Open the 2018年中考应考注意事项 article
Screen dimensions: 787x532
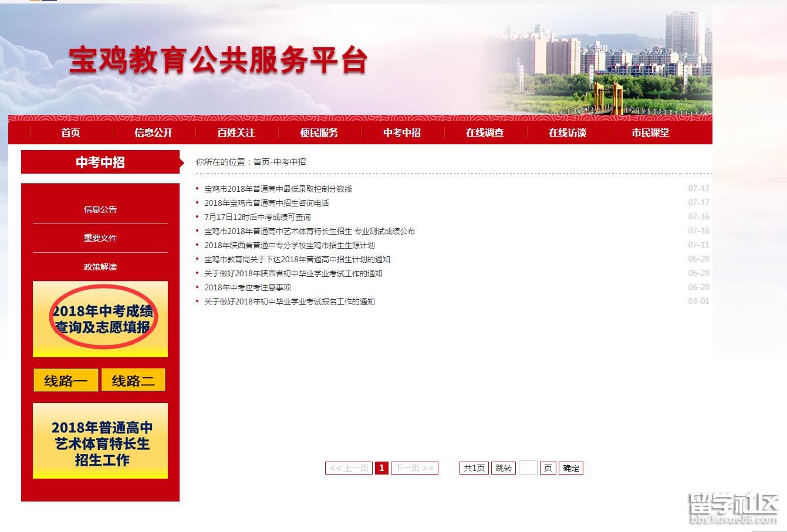(248, 287)
